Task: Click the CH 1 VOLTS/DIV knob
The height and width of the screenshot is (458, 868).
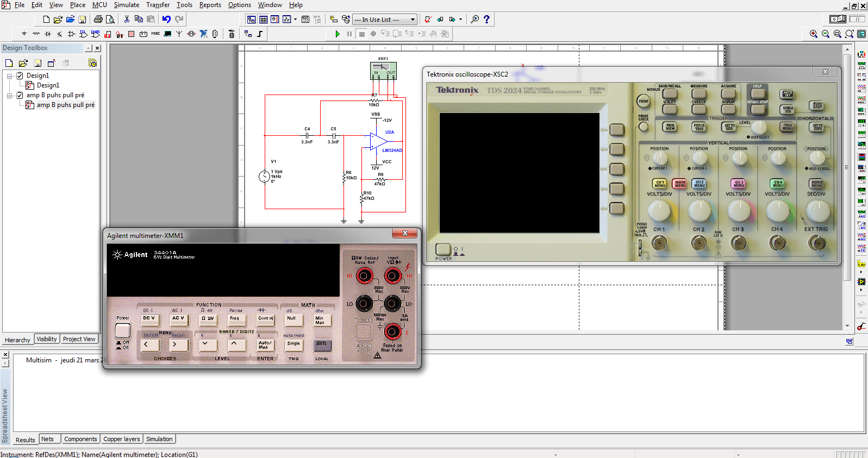Action: coord(659,210)
